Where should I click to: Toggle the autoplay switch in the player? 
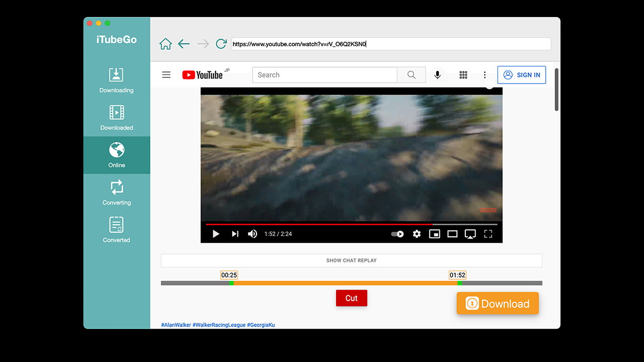click(x=397, y=234)
